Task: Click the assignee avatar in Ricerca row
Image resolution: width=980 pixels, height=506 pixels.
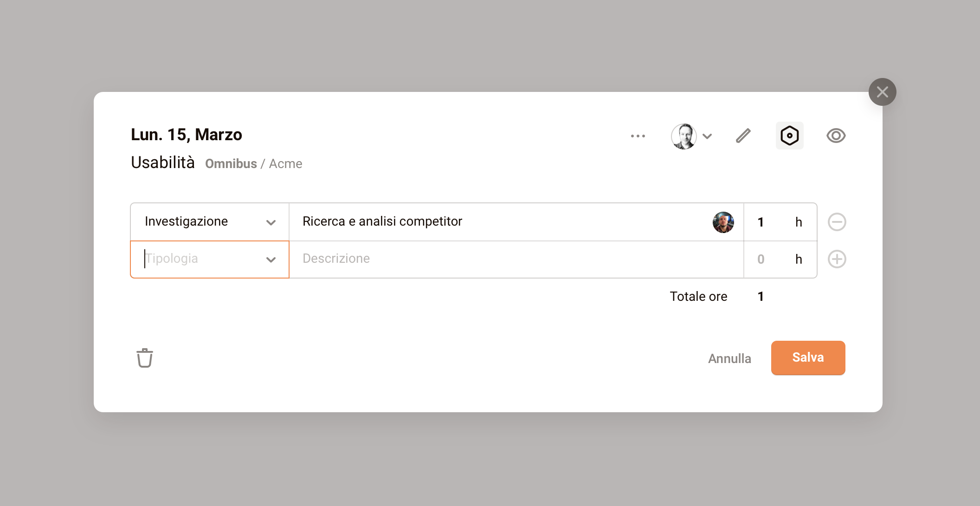Action: pos(723,222)
